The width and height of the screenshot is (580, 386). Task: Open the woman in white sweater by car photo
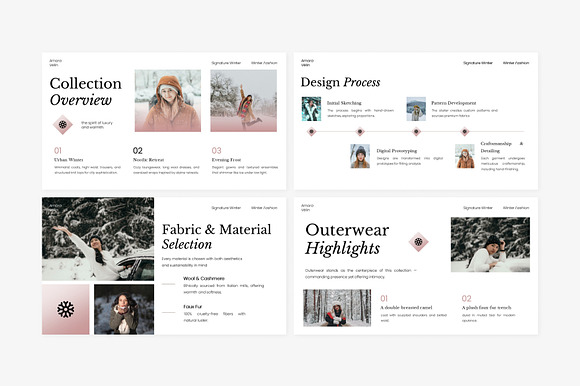[x=98, y=239]
